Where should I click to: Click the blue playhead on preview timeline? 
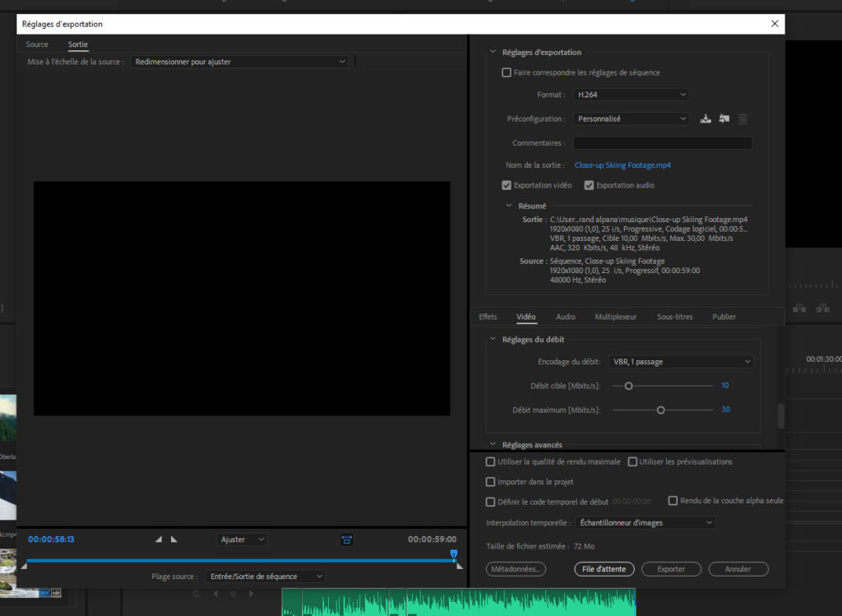454,555
